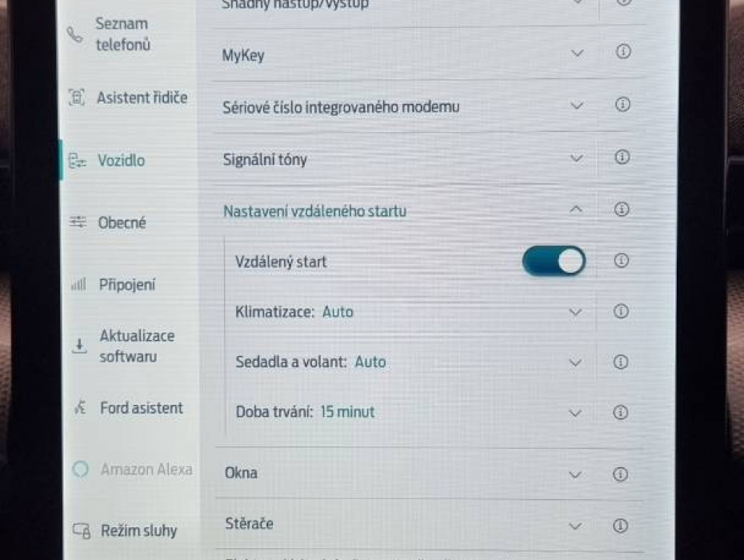Open info for Sedadla a volant
The width and height of the screenshot is (744, 560).
point(621,362)
